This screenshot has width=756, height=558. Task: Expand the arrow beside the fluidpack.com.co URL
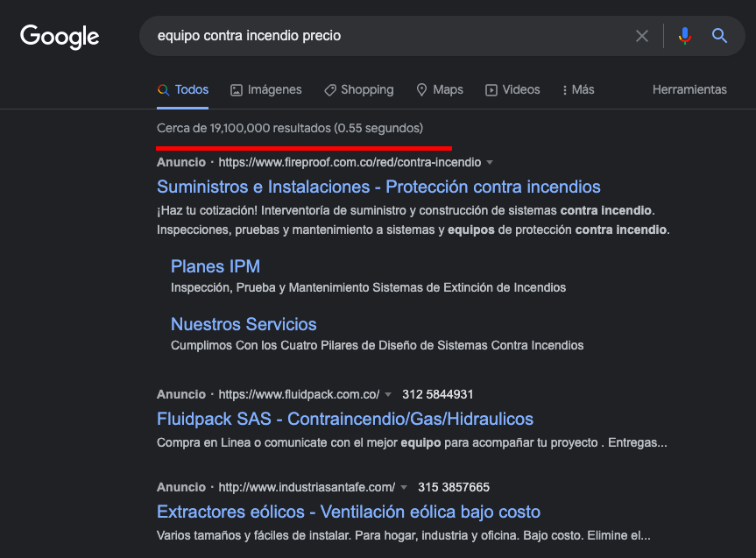(388, 394)
